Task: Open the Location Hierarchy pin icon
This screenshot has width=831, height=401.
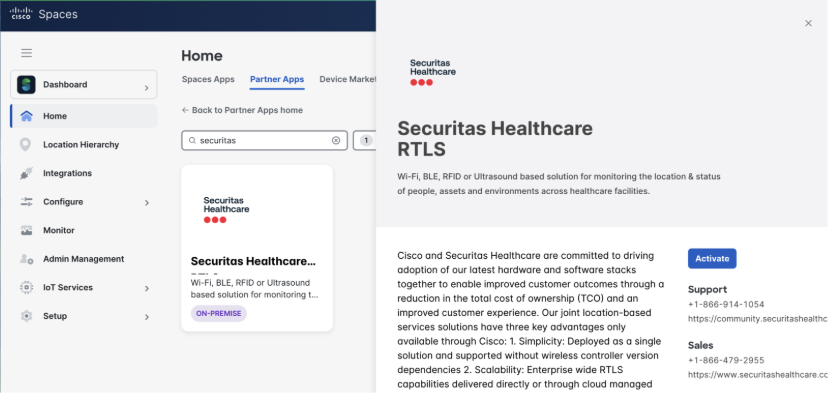Action: pos(26,145)
